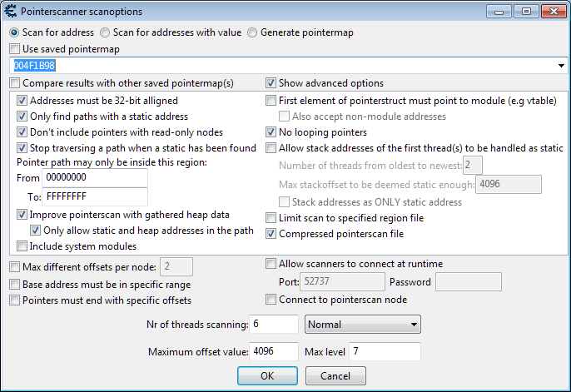The height and width of the screenshot is (392, 571).
Task: Click the 'From' region address field
Action: tap(95, 178)
